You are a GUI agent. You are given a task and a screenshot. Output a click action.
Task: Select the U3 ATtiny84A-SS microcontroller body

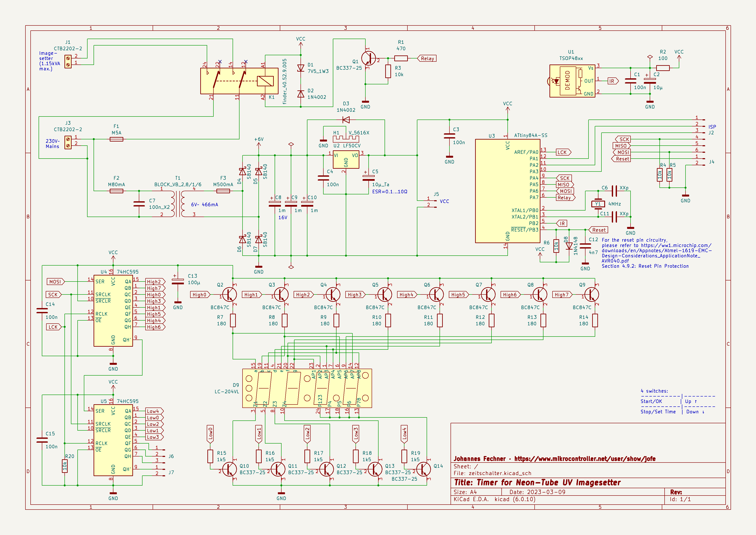coord(508,191)
